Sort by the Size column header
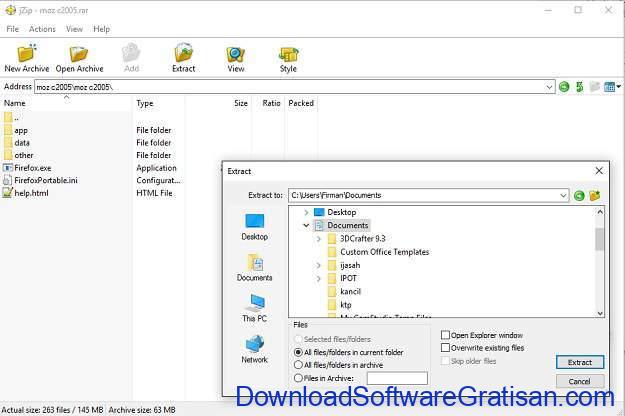 click(218, 103)
